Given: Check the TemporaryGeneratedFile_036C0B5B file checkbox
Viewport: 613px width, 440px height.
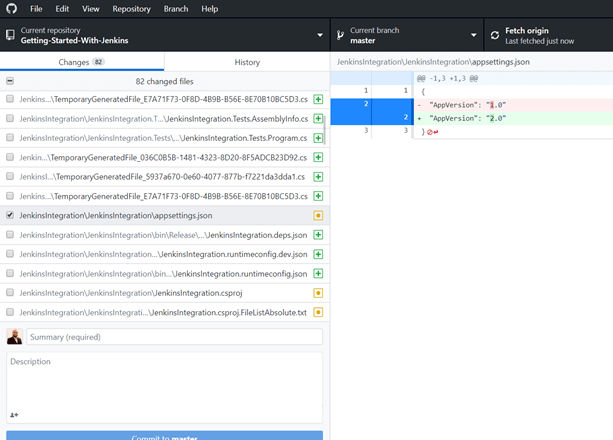Looking at the screenshot, I should (10, 157).
